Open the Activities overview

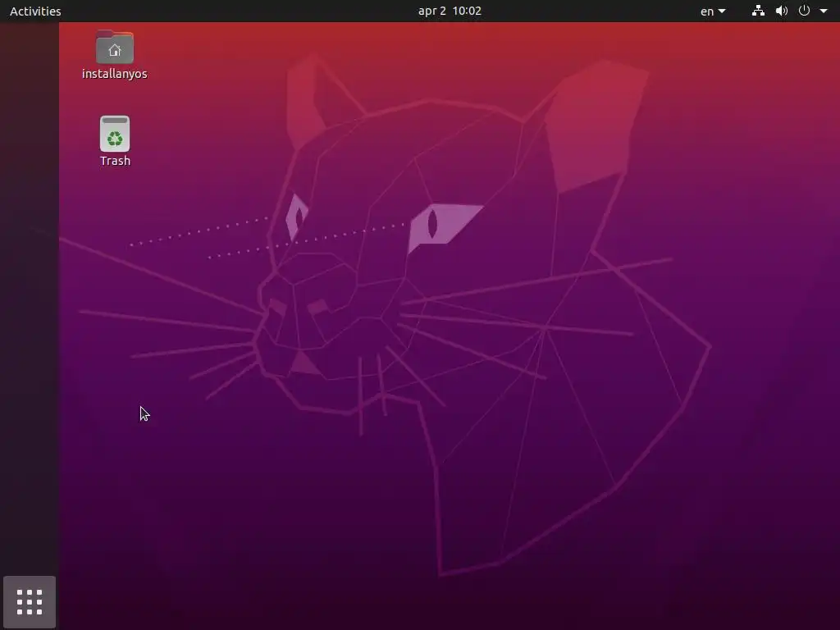[x=35, y=11]
